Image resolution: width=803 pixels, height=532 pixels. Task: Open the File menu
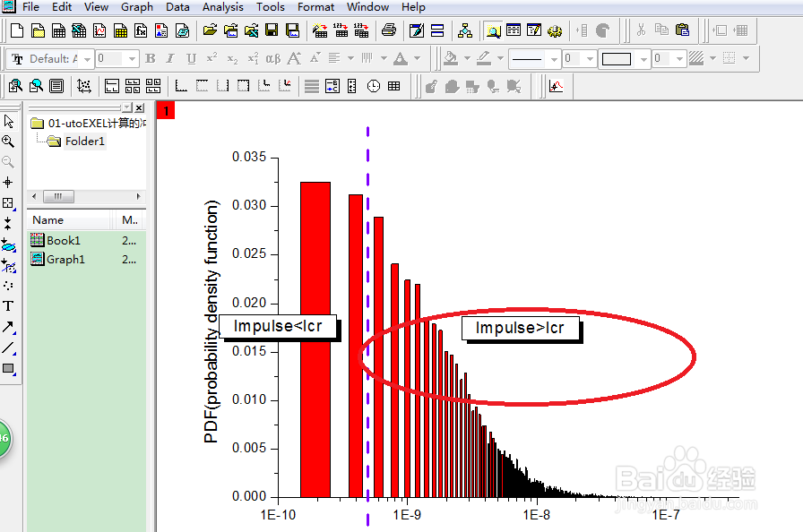click(x=30, y=7)
